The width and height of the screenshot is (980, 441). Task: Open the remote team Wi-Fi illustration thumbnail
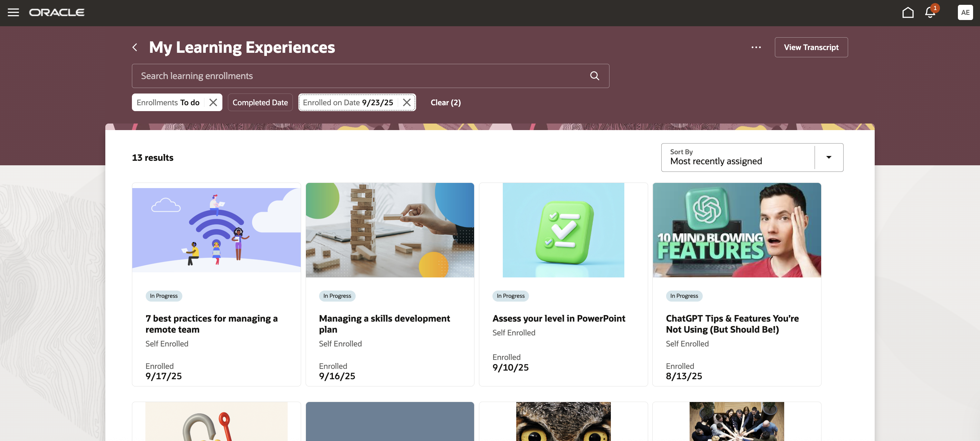216,230
